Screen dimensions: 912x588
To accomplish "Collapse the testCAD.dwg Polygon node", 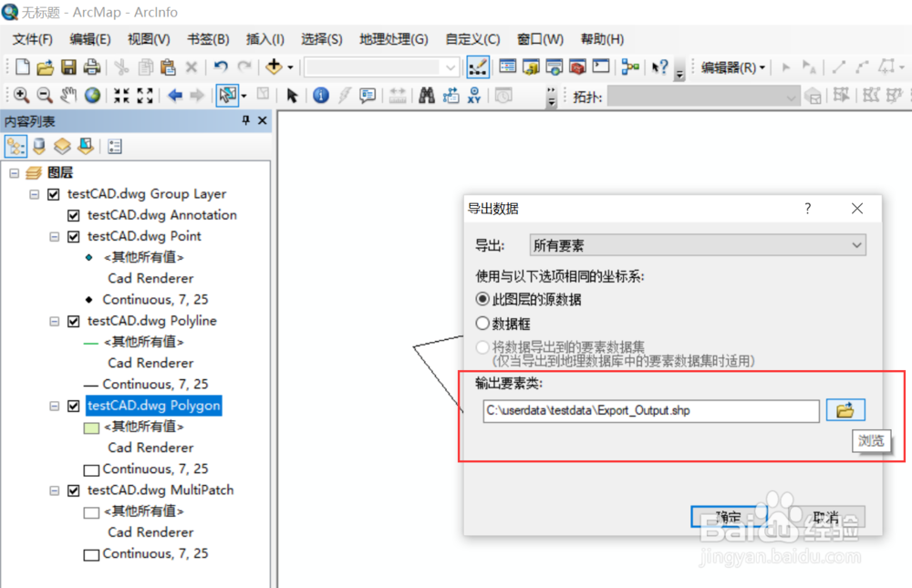I will click(54, 406).
